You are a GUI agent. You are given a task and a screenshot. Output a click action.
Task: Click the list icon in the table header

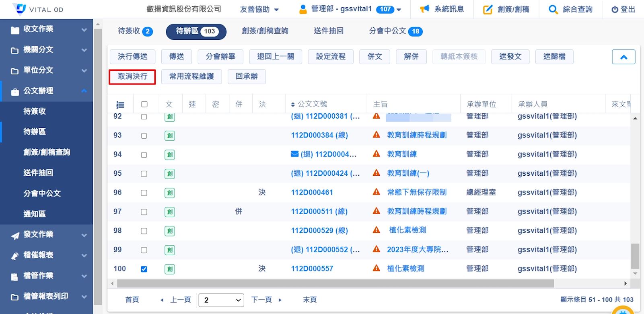tap(120, 105)
